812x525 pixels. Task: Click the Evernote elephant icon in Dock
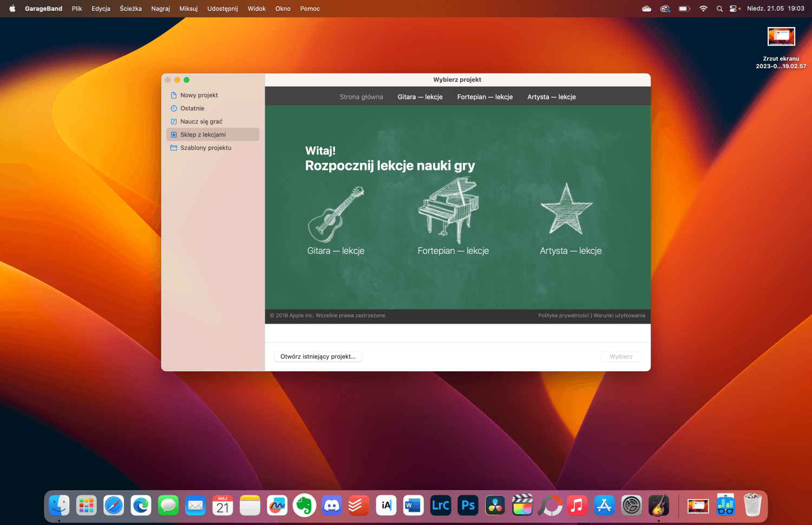click(x=304, y=506)
